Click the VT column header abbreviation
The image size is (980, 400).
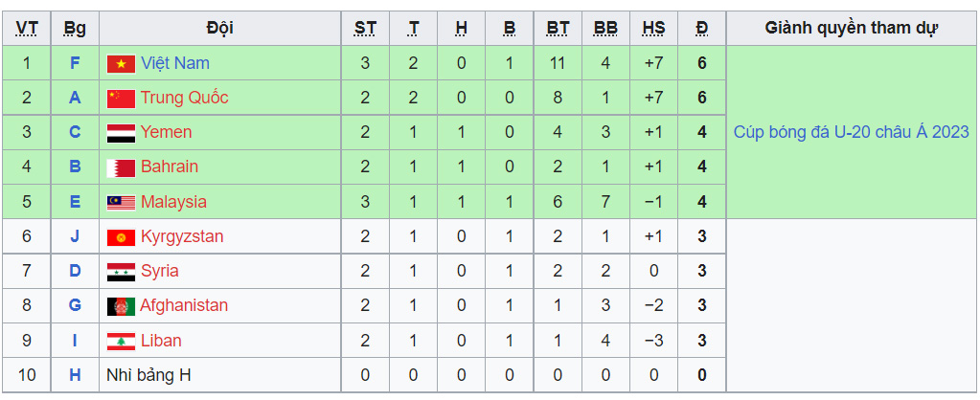pos(27,28)
